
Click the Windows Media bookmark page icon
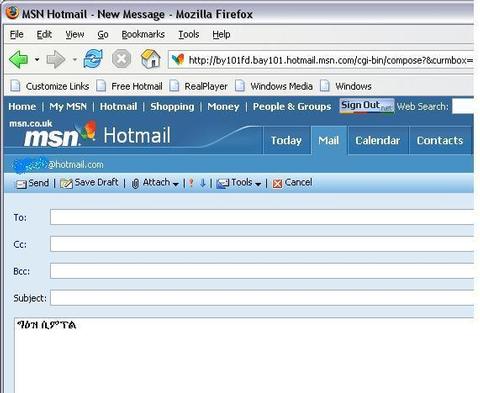(x=240, y=86)
